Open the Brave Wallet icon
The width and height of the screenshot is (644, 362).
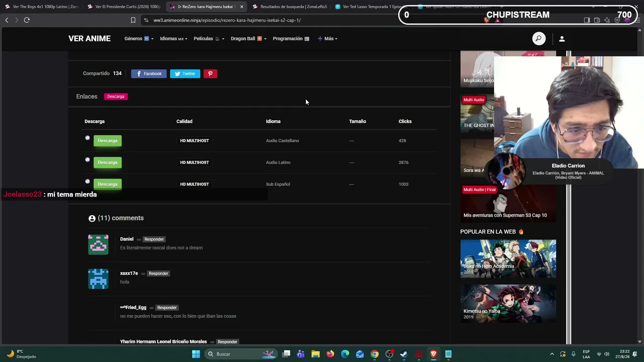pos(597,20)
